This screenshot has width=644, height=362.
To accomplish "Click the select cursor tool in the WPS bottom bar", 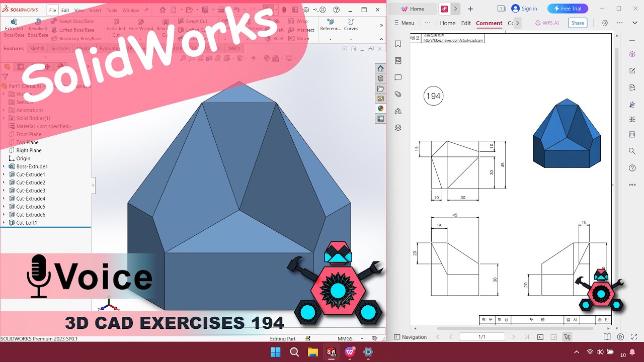I will pyautogui.click(x=567, y=337).
